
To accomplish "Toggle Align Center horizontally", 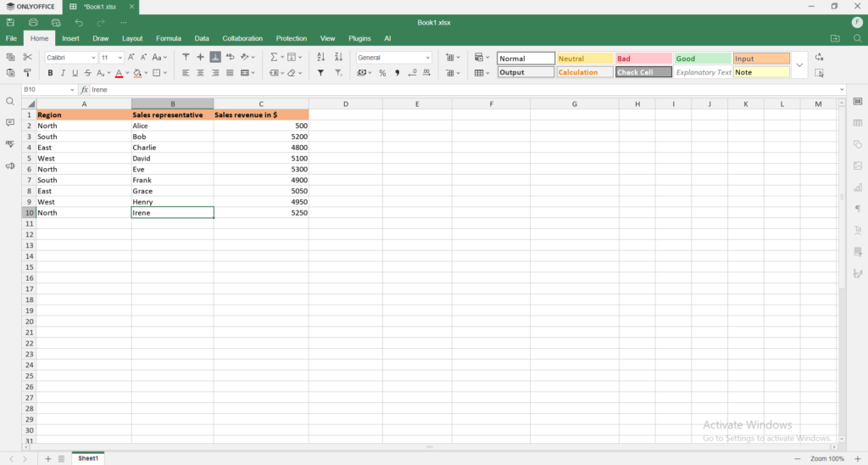I will (200, 73).
